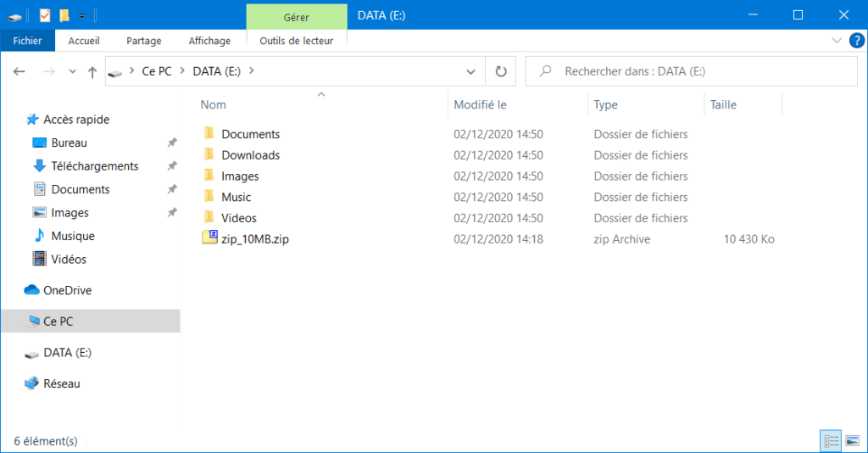Switch to the Affichage ribbon tab
Image resolution: width=868 pixels, height=453 pixels.
pos(209,41)
